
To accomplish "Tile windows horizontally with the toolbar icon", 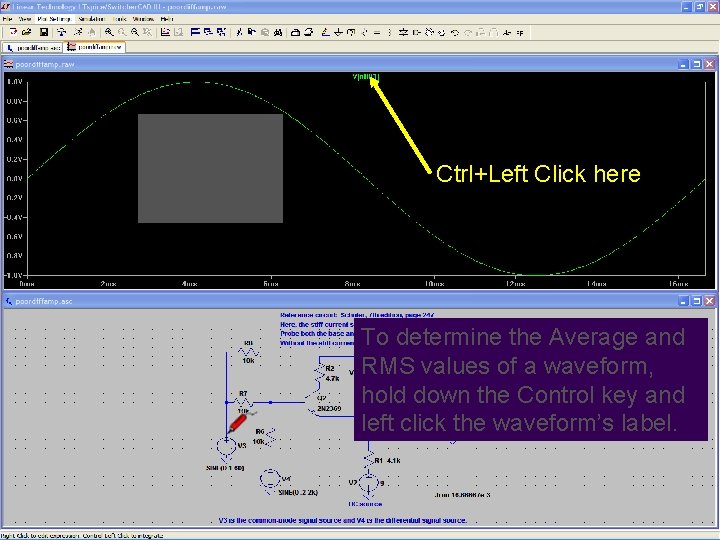I will (195, 32).
